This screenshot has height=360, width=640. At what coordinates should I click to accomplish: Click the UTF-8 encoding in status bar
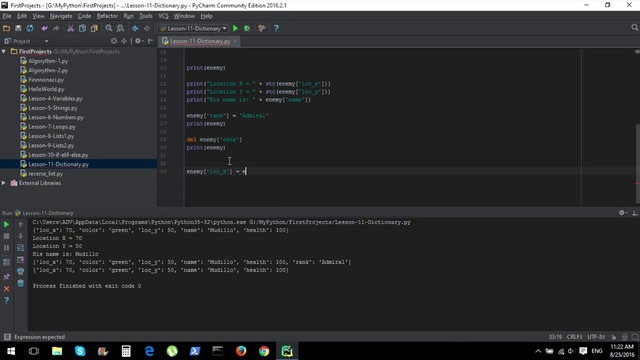coord(596,337)
